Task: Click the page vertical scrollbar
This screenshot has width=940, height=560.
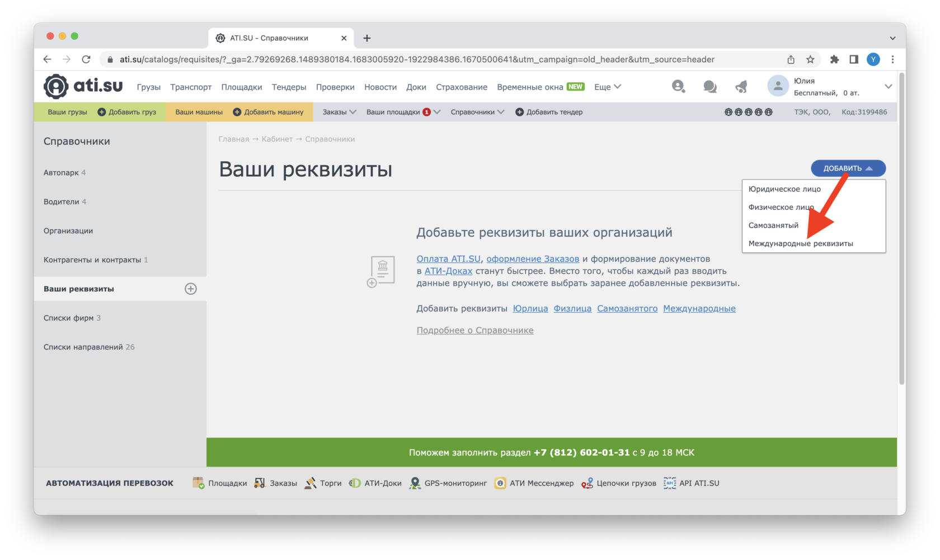Action: tap(901, 229)
